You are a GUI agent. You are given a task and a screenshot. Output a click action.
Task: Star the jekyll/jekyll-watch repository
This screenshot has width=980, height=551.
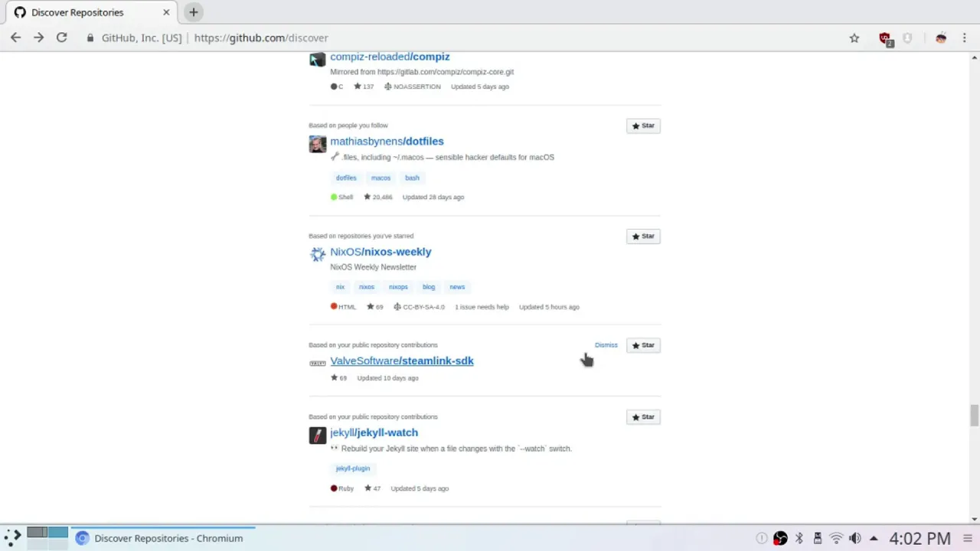point(643,417)
